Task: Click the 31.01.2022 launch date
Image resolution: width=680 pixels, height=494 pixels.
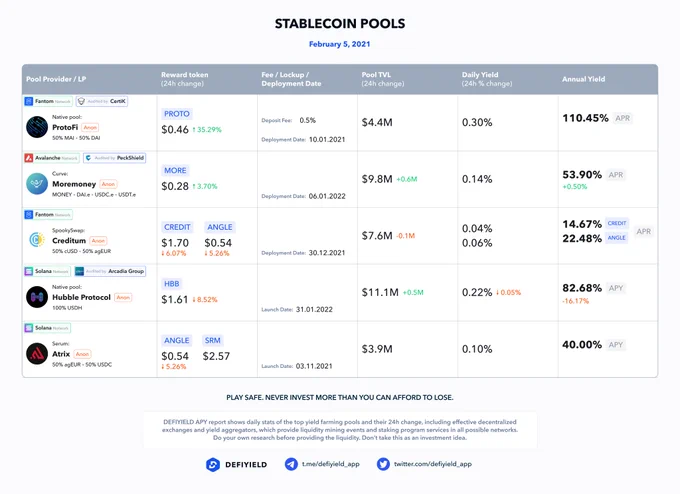Action: point(314,310)
